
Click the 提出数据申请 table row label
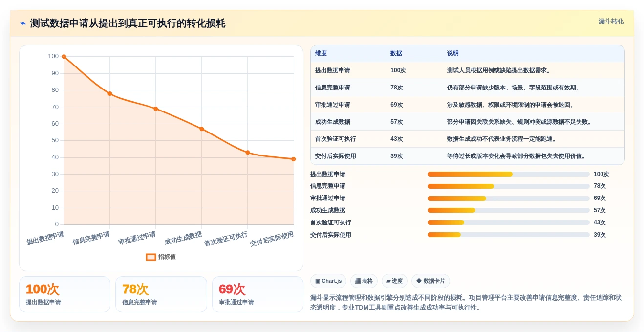(333, 70)
